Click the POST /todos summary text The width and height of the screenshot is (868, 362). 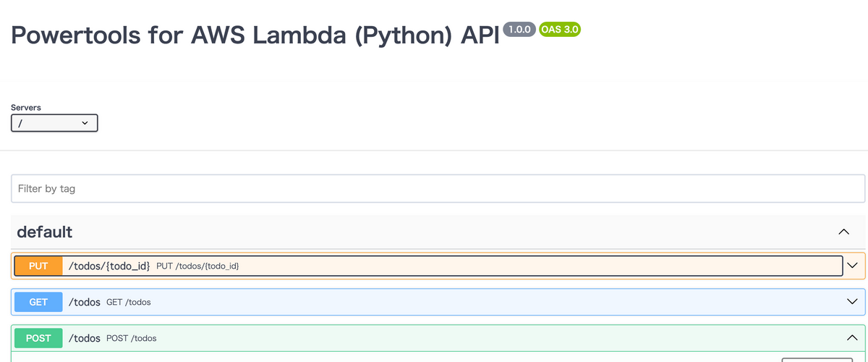(131, 338)
